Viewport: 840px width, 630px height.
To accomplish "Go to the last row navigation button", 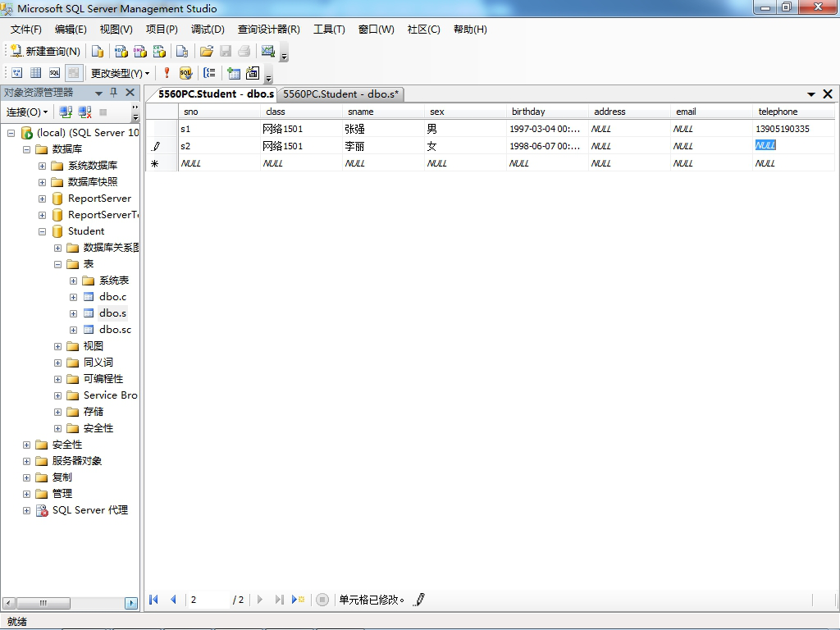I will [x=279, y=600].
